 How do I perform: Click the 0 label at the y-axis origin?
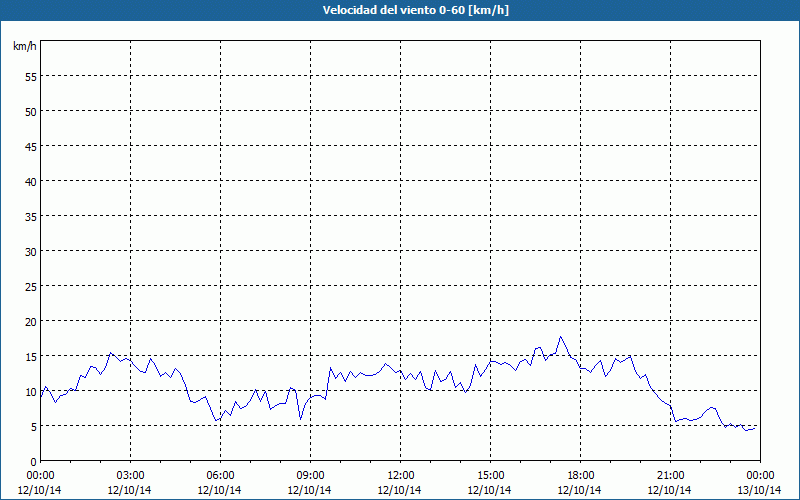coord(34,462)
